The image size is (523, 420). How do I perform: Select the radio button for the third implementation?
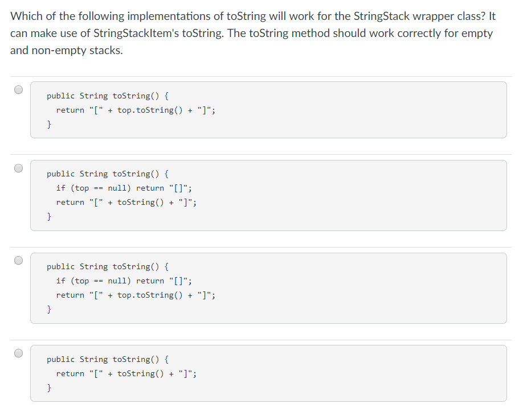coord(18,260)
